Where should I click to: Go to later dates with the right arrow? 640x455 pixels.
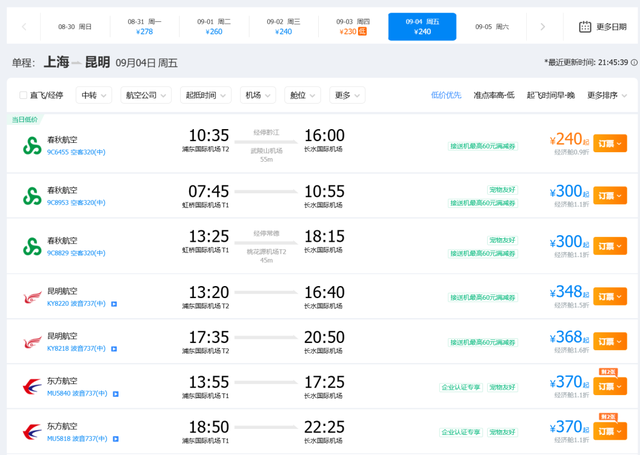pos(542,27)
